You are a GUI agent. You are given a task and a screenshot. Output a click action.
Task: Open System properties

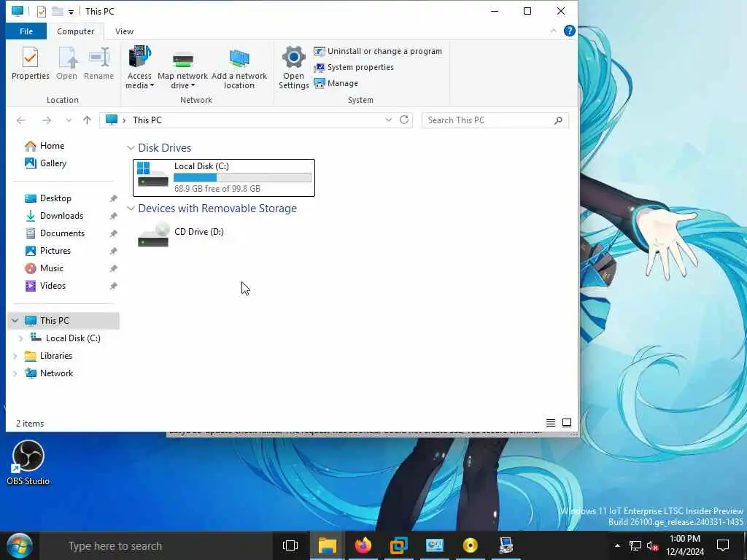pyautogui.click(x=354, y=67)
